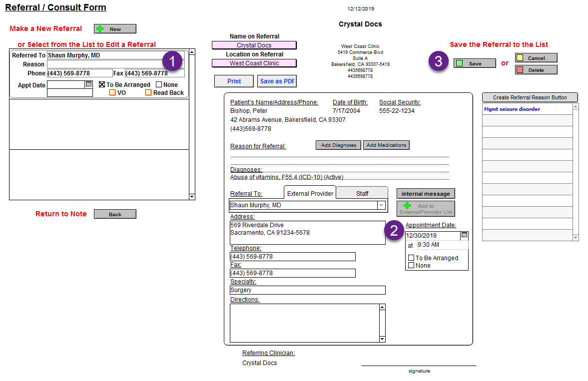Click the green Save button
This screenshot has height=381, width=588.
pos(474,63)
